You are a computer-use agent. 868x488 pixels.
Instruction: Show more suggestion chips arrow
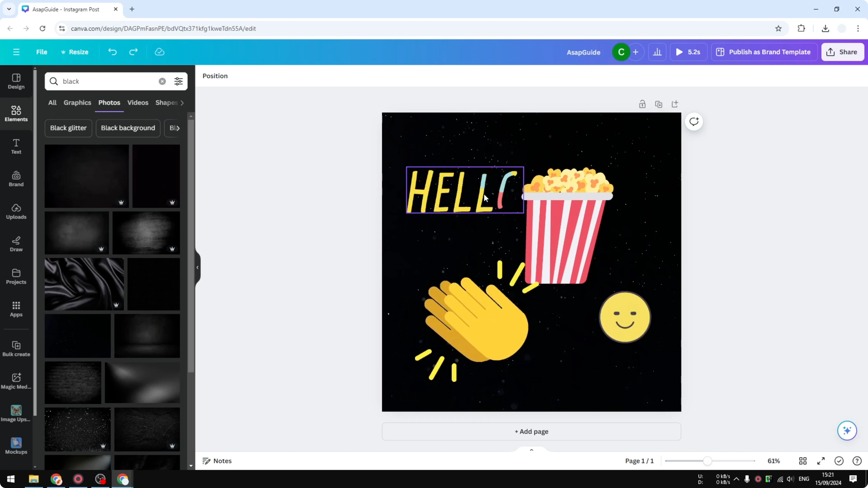178,128
